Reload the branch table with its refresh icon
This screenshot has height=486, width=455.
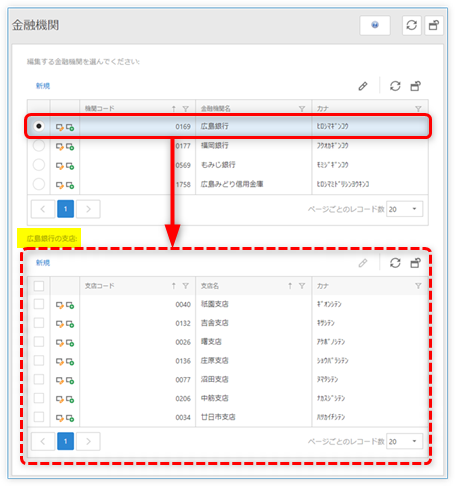pyautogui.click(x=395, y=263)
